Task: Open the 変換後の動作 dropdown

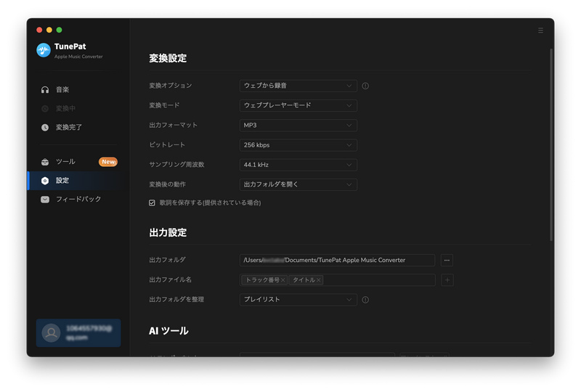Action: (298, 184)
